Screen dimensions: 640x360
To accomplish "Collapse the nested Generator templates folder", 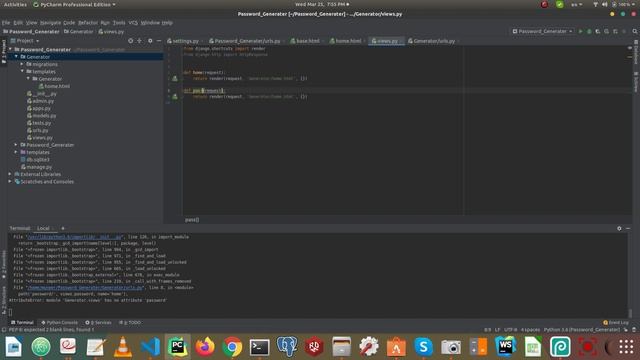I will [x=28, y=79].
